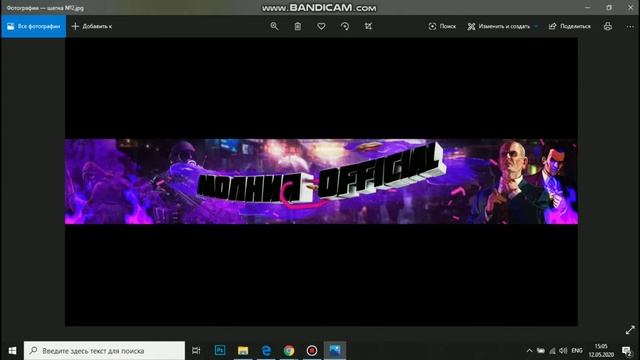This screenshot has width=640, height=360.
Task: Open File Explorer from the taskbar
Action: 243,351
